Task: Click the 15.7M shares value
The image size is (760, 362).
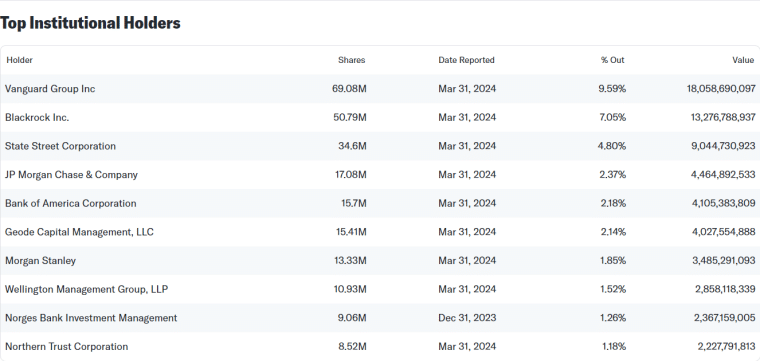Action: pos(354,204)
